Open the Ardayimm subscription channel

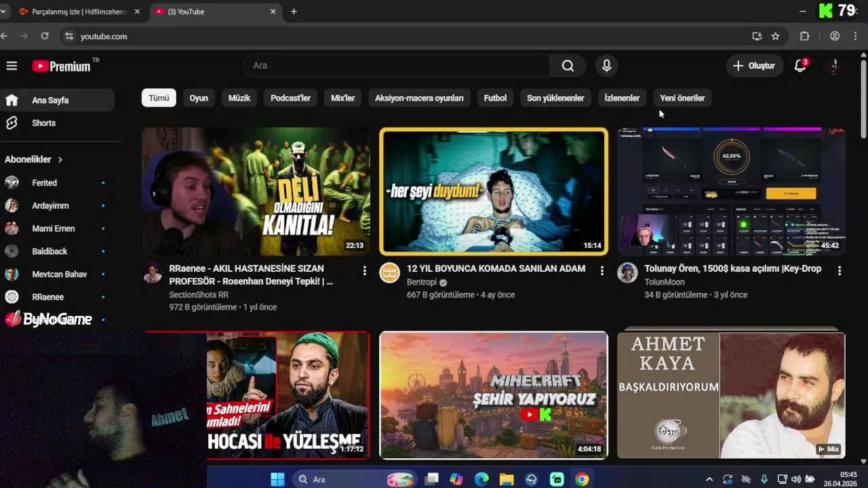pyautogui.click(x=57, y=205)
